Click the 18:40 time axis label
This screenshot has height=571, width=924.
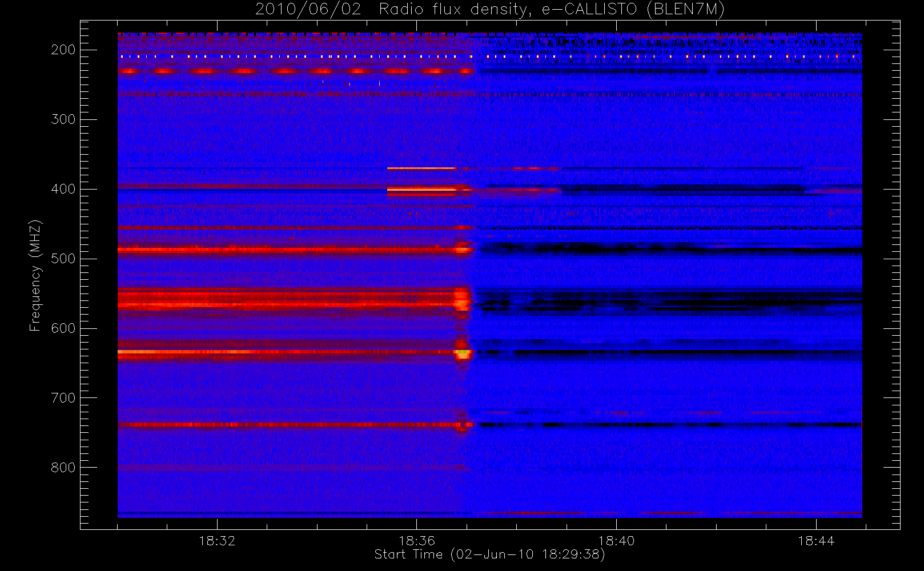tap(616, 541)
